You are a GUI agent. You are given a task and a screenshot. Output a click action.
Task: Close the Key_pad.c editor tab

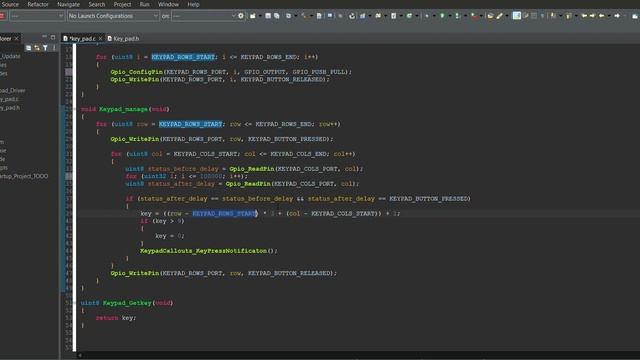[100, 38]
